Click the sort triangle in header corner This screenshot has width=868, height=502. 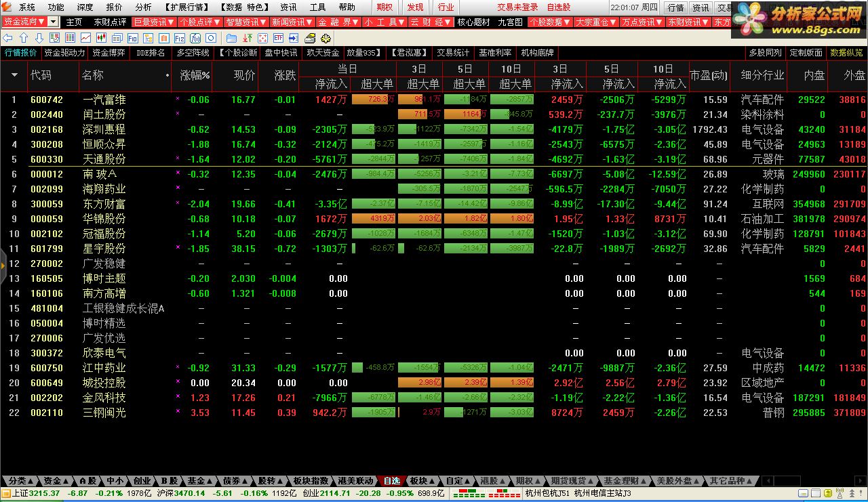pyautogui.click(x=14, y=75)
